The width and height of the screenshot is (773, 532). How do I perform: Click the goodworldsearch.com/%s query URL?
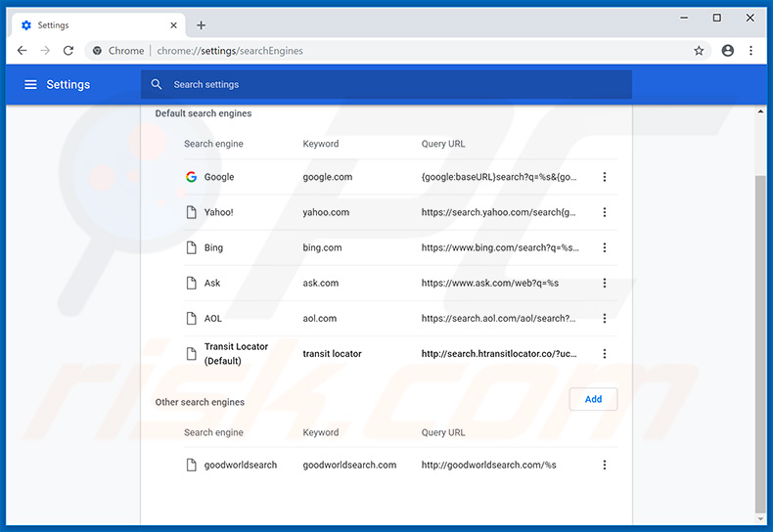point(488,465)
